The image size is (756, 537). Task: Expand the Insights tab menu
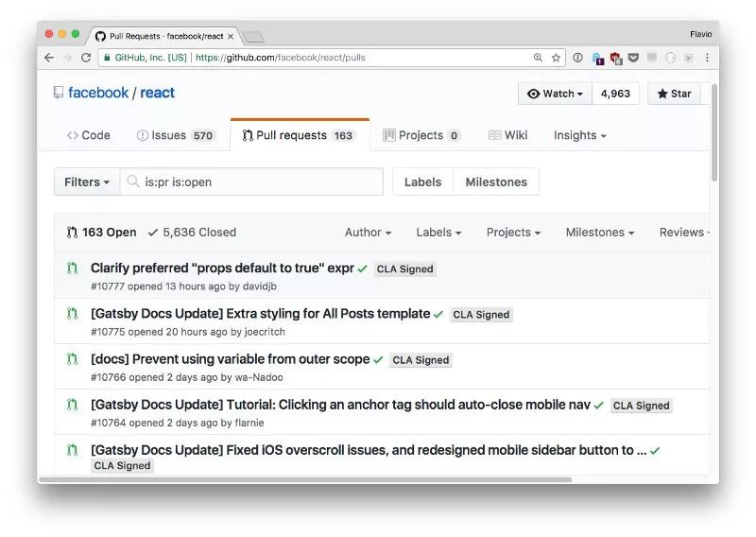(x=579, y=135)
